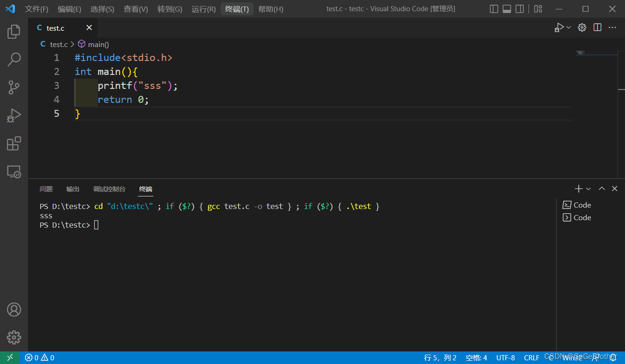The image size is (625, 364).
Task: Open the terminal launch profile dropdown arrow
Action: tap(588, 189)
